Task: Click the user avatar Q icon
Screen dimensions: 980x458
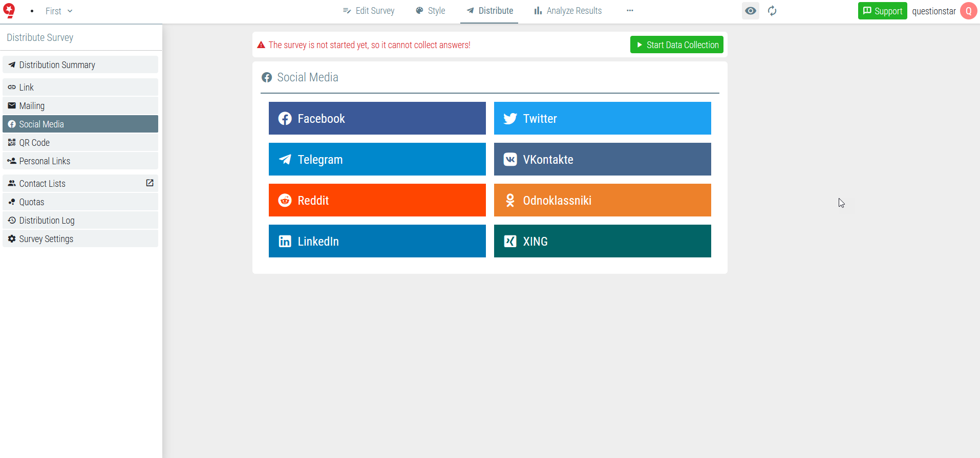Action: [968, 11]
